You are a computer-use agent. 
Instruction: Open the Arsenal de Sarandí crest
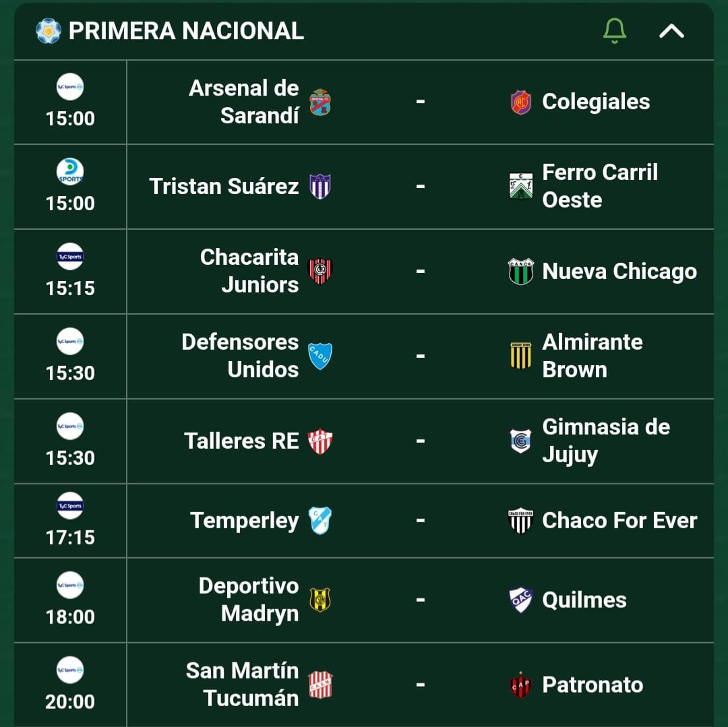click(320, 102)
